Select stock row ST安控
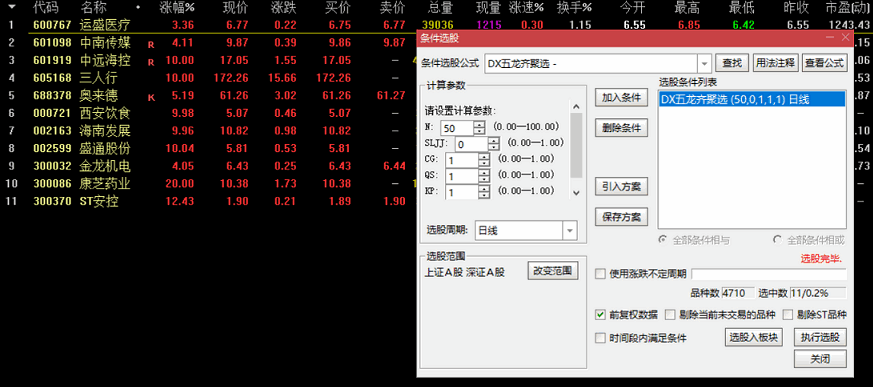Viewport: 873px width, 387px height. click(x=99, y=201)
